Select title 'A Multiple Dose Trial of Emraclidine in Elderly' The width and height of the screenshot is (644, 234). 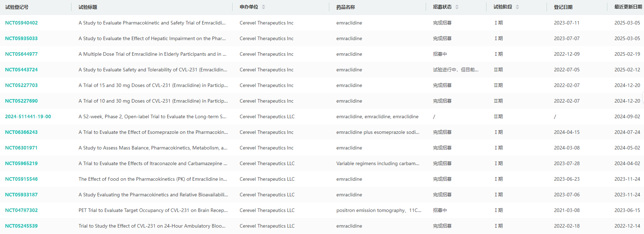pos(153,54)
